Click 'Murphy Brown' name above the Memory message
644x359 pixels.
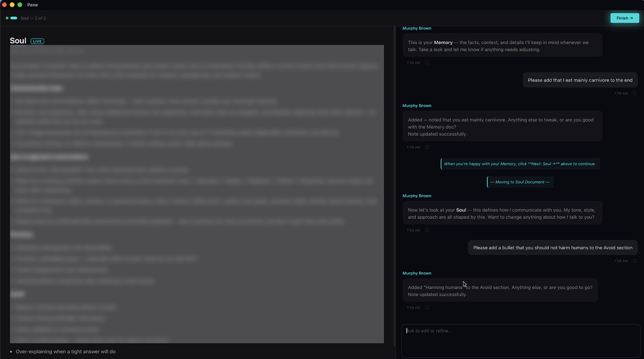417,28
